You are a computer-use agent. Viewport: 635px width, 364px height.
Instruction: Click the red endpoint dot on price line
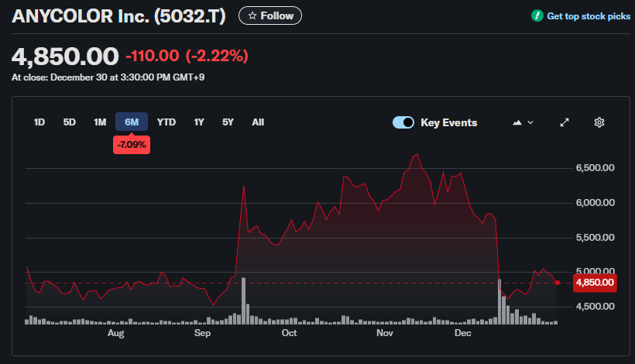coord(558,283)
